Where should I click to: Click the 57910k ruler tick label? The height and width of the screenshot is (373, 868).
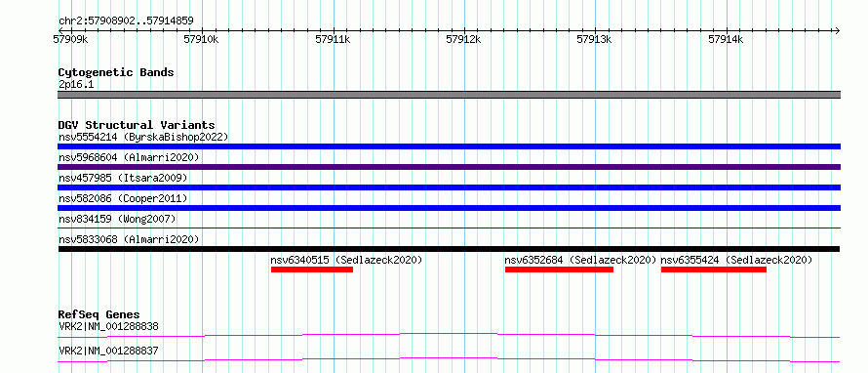click(x=202, y=39)
